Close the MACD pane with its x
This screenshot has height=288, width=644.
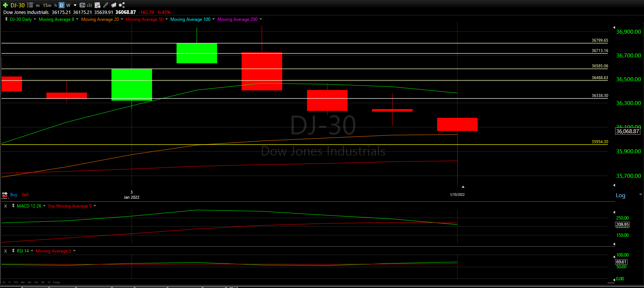tap(5, 206)
